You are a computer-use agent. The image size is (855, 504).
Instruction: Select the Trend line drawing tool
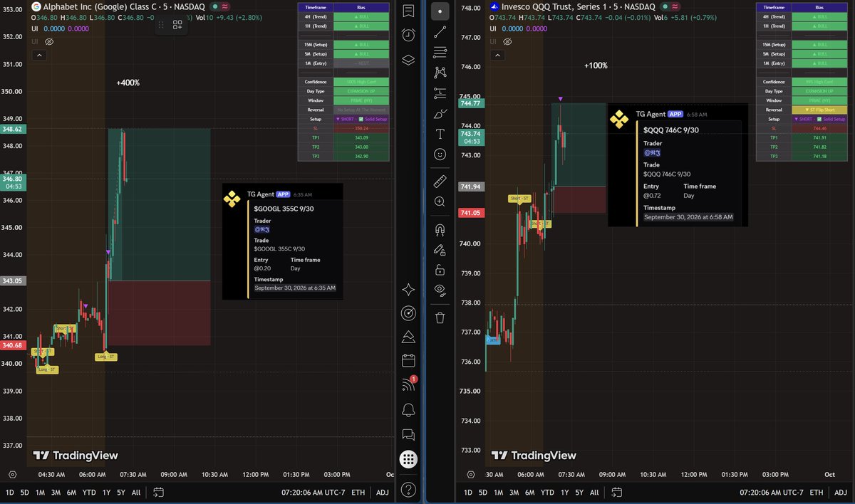(x=440, y=31)
